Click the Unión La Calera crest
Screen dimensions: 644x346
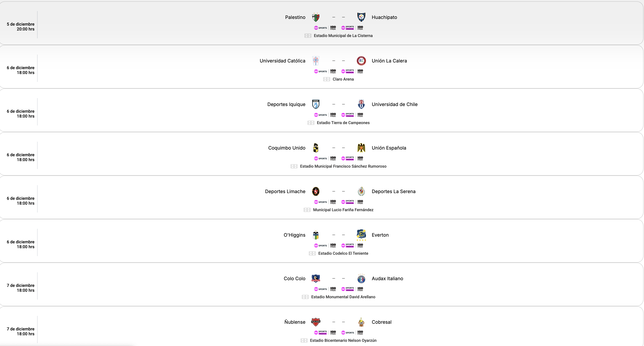click(361, 61)
